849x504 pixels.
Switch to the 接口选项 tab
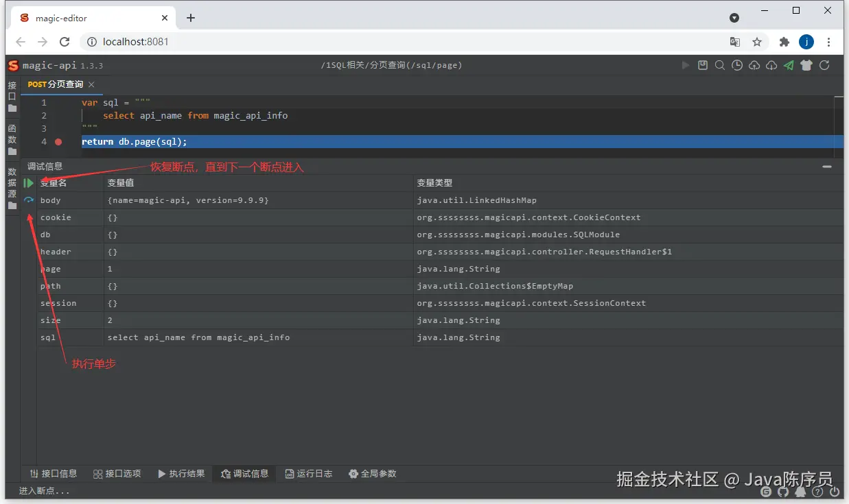(117, 474)
